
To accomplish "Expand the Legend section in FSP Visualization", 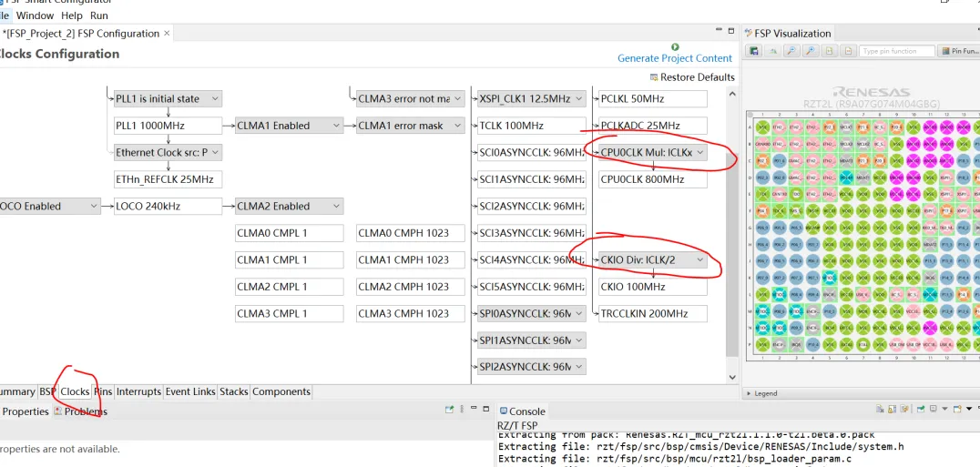I will pos(750,393).
